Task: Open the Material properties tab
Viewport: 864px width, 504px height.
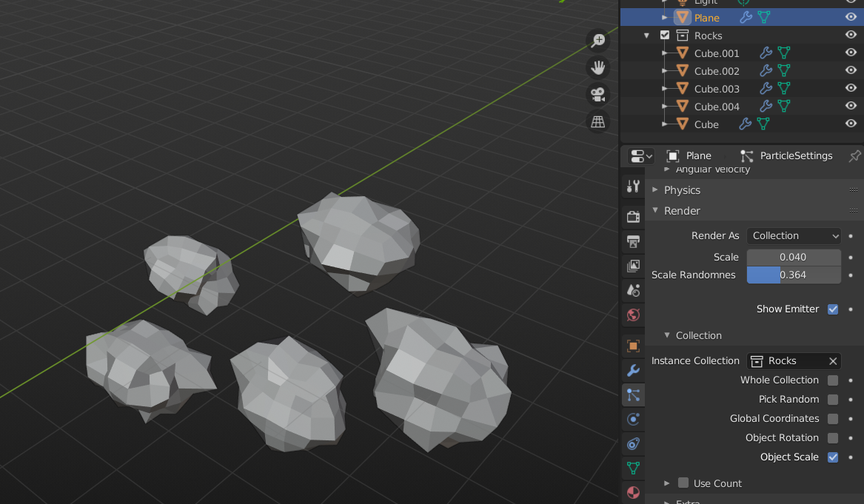Action: 633,492
